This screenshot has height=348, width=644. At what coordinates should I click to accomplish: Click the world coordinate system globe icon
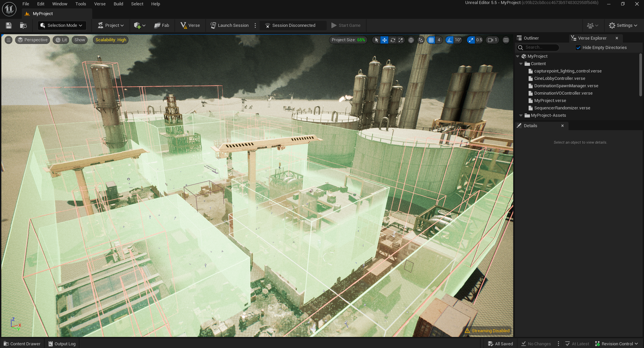point(411,40)
